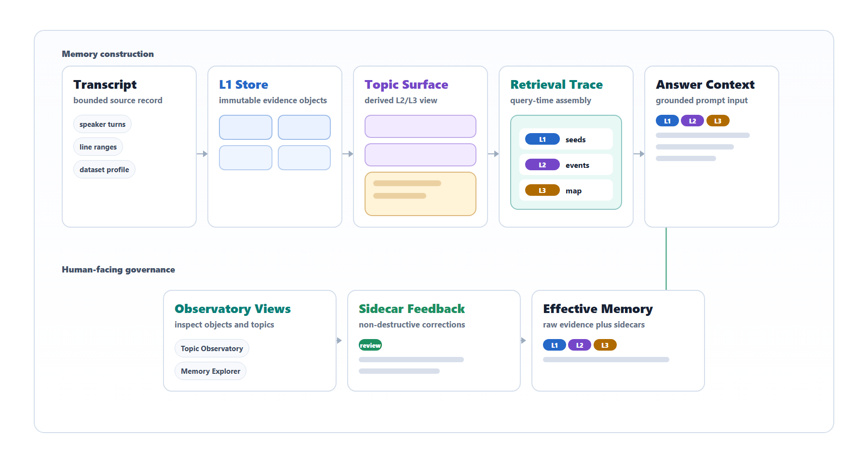868x463 pixels.
Task: Click the "grounded prompt input" subtitle
Action: 702,100
